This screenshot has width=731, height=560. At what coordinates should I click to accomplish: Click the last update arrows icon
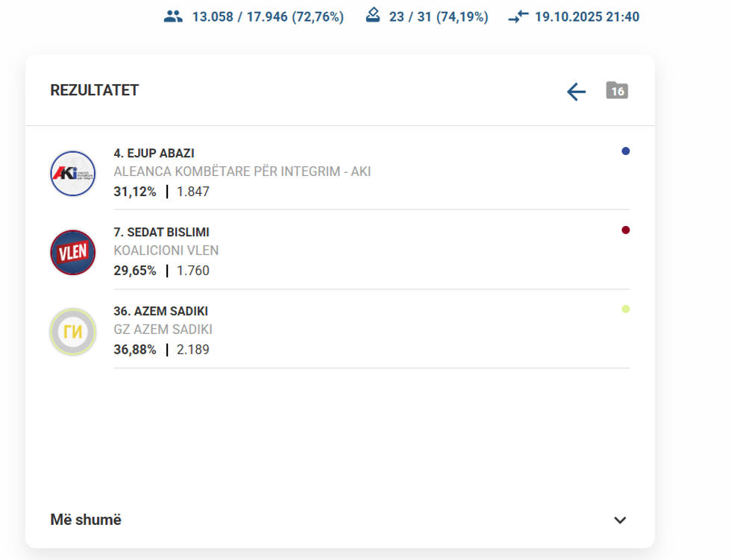(x=518, y=16)
